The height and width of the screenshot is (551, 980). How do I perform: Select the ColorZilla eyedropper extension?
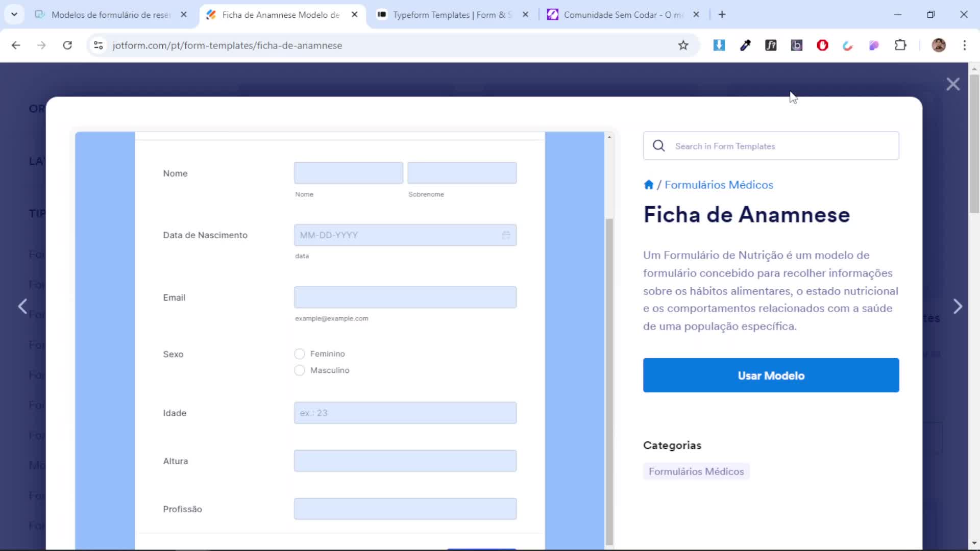coord(745,45)
